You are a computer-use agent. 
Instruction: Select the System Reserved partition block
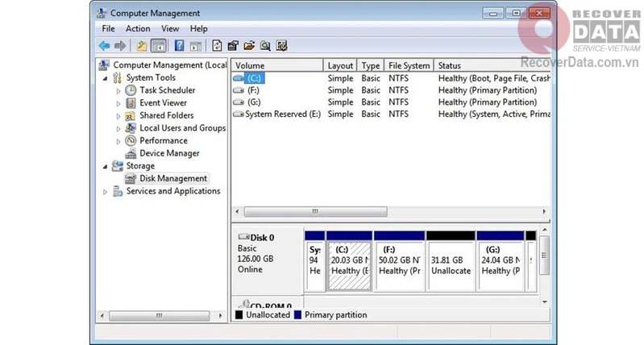315,261
